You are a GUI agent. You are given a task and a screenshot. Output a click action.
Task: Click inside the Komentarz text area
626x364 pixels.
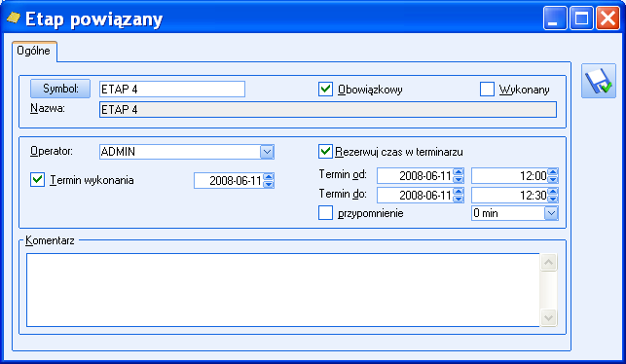coord(283,290)
